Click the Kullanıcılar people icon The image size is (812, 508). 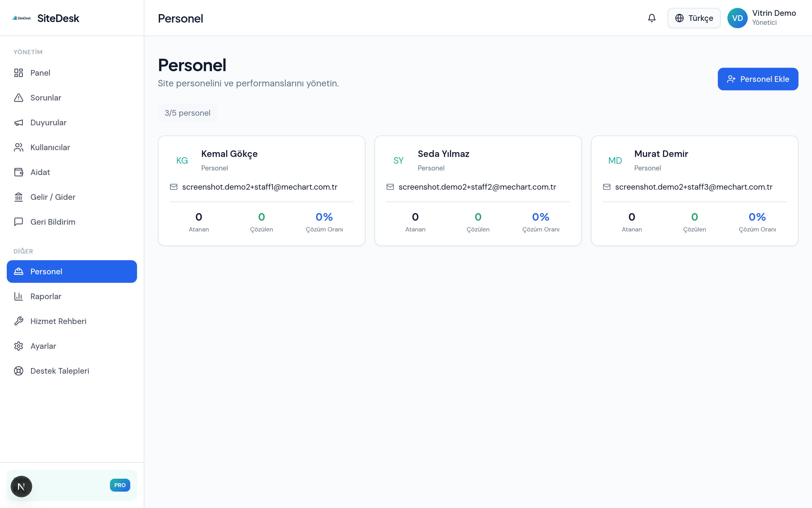click(18, 148)
